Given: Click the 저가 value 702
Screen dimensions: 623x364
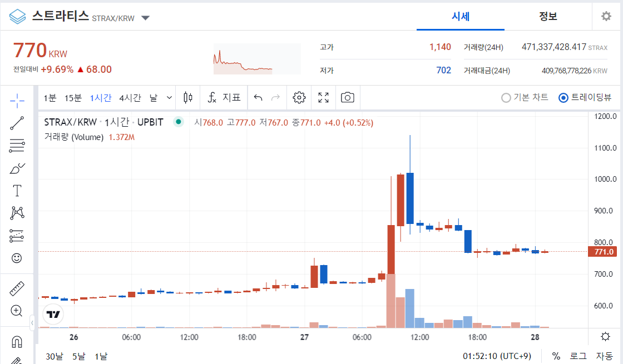Looking at the screenshot, I should point(443,70).
